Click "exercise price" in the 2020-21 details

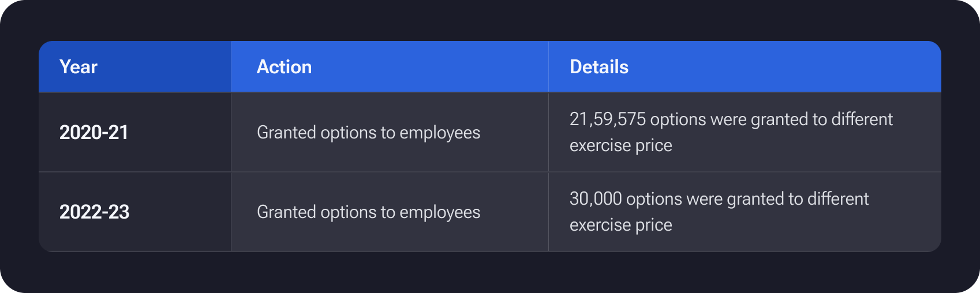pos(620,145)
